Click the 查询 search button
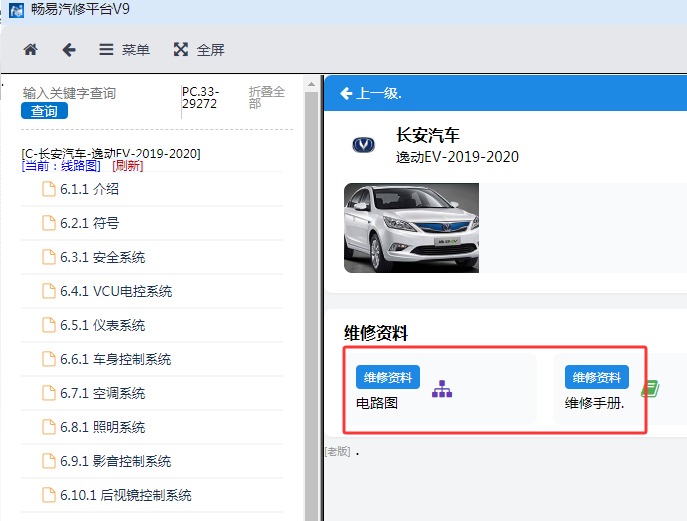The image size is (687, 521). pyautogui.click(x=44, y=111)
